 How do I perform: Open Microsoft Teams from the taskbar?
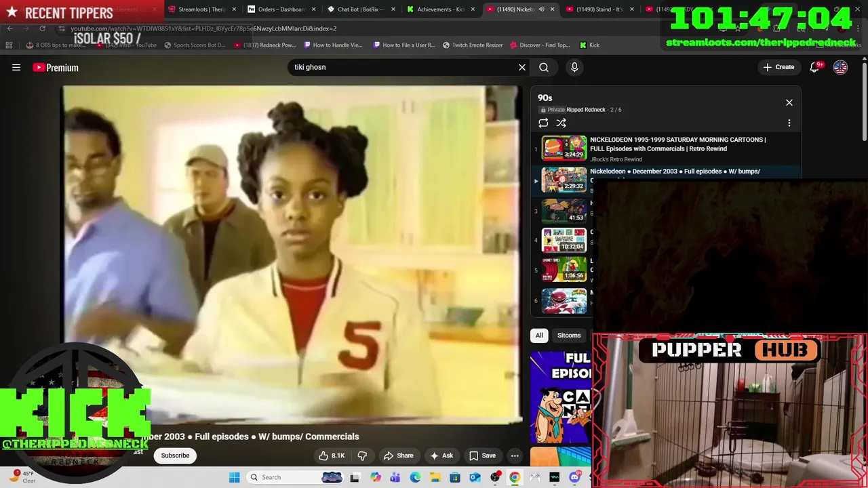pyautogui.click(x=395, y=477)
